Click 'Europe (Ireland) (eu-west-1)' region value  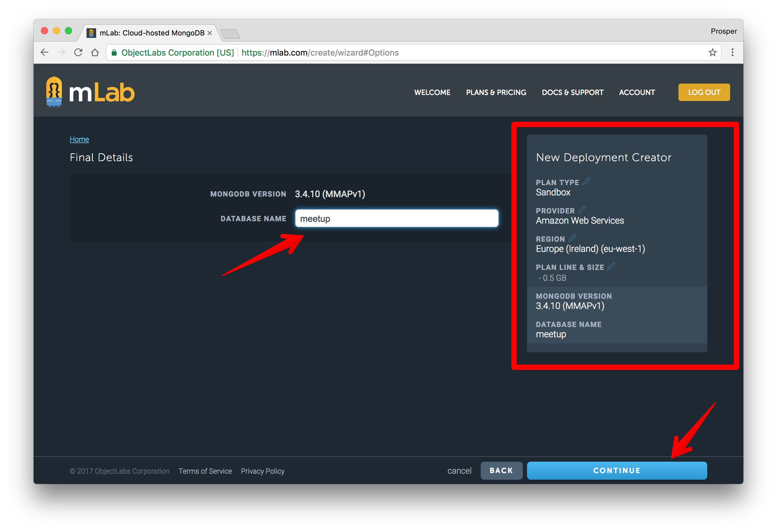coord(590,249)
